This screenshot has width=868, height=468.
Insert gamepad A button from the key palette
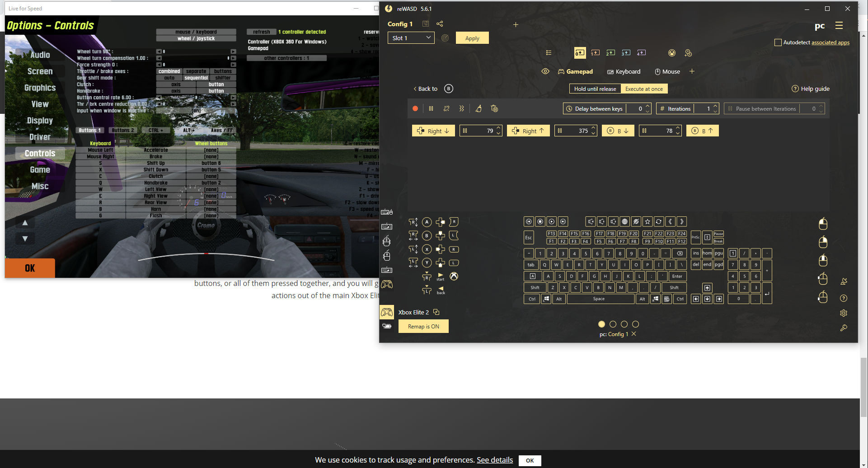427,222
